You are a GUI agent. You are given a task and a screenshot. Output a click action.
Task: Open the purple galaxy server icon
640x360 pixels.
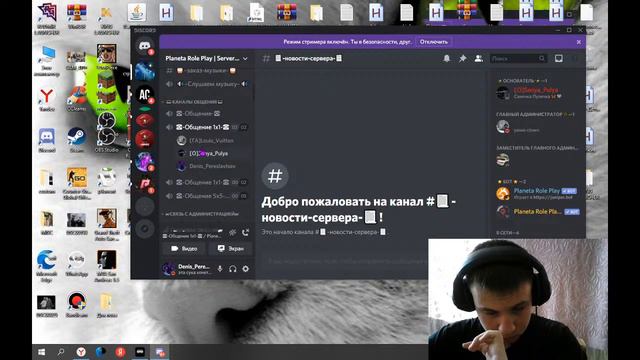click(144, 162)
